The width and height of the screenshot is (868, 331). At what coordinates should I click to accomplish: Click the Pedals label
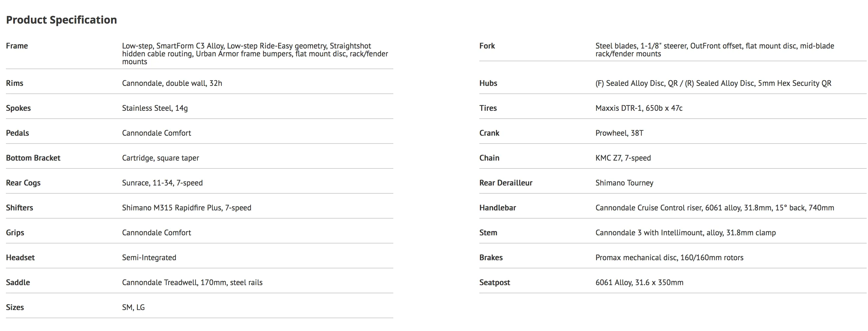pyautogui.click(x=17, y=133)
